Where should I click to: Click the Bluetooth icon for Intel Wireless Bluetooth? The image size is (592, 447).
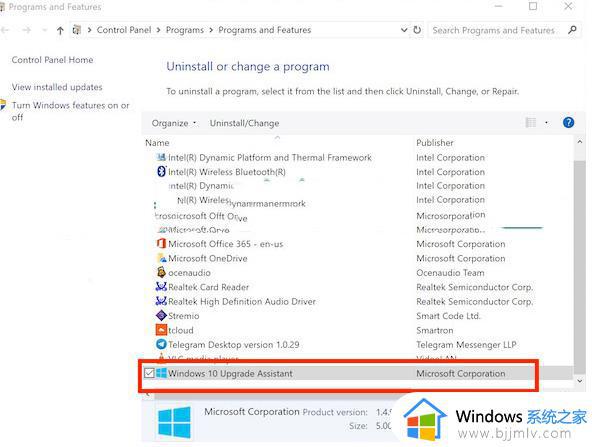click(x=161, y=171)
